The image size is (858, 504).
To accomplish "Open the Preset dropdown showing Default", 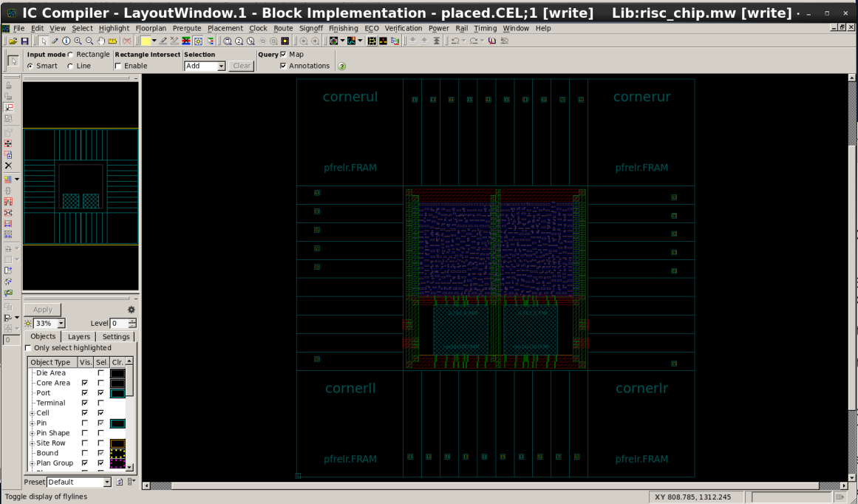I will (78, 481).
